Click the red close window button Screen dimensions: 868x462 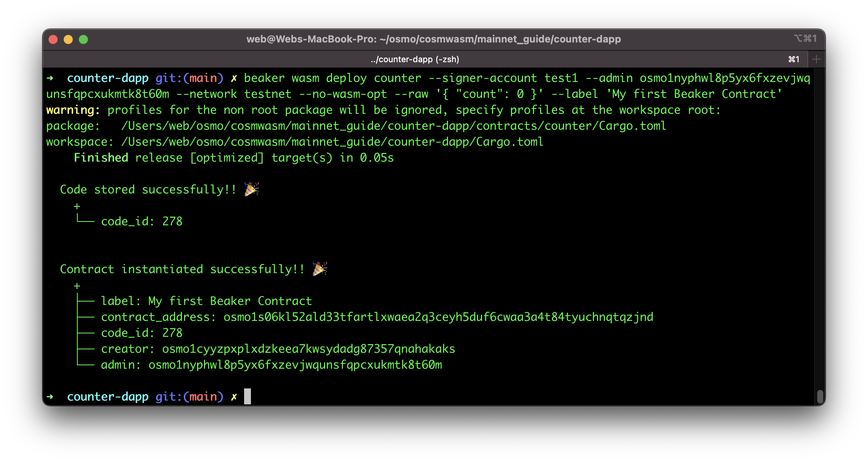click(53, 39)
